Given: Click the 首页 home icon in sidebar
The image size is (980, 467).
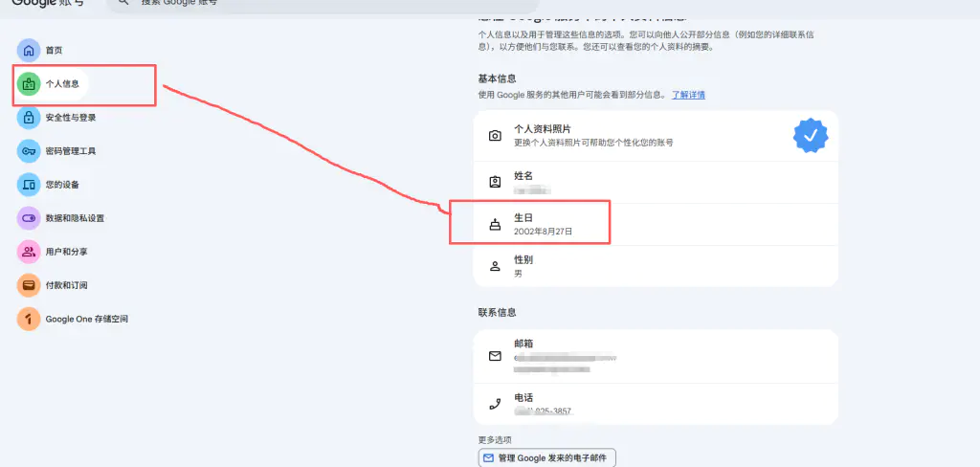Looking at the screenshot, I should [29, 50].
